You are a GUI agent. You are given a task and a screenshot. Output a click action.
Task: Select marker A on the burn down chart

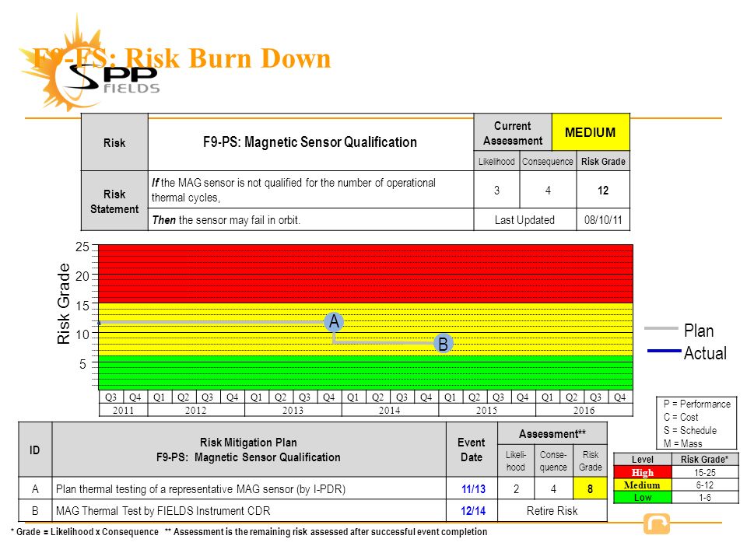click(334, 321)
